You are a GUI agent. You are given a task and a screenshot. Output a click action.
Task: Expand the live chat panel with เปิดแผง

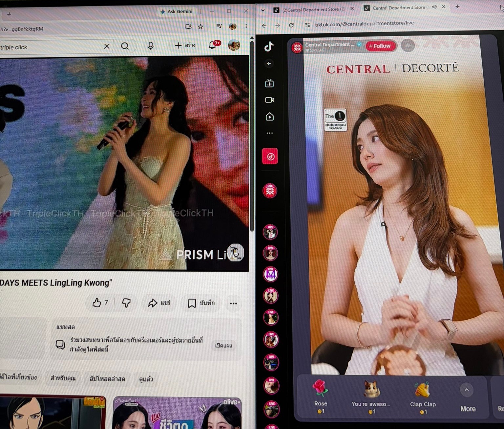tap(223, 346)
